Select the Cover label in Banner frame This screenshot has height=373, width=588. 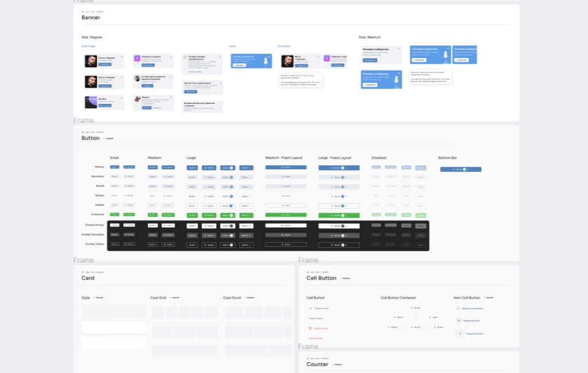click(232, 46)
